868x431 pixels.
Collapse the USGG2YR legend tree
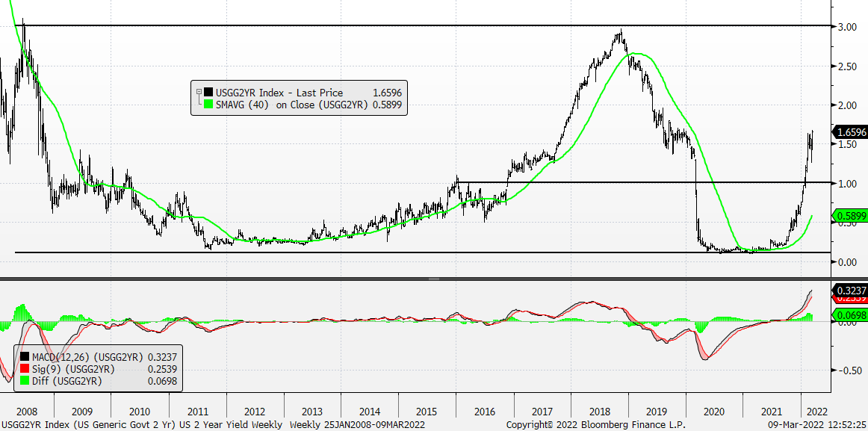click(198, 93)
